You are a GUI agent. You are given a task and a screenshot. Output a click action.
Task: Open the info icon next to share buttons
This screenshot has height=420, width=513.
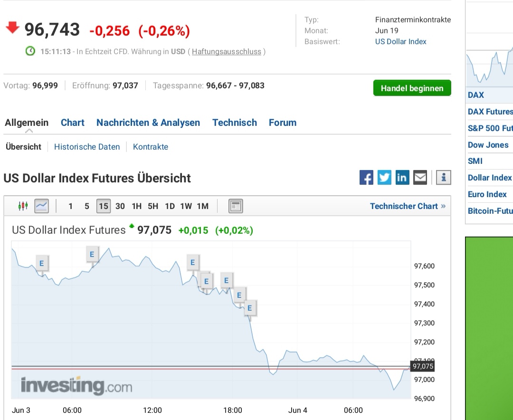click(444, 177)
